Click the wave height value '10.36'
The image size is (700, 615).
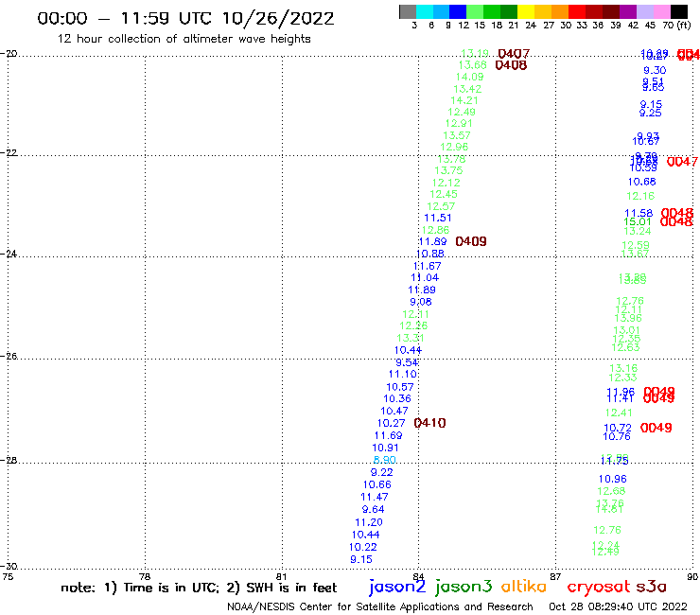397,399
